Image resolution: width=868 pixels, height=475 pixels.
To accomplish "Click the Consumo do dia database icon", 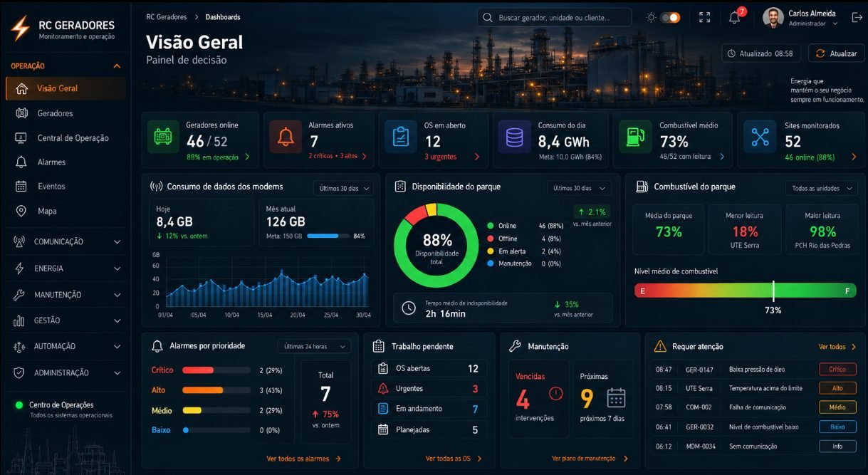I will [514, 136].
